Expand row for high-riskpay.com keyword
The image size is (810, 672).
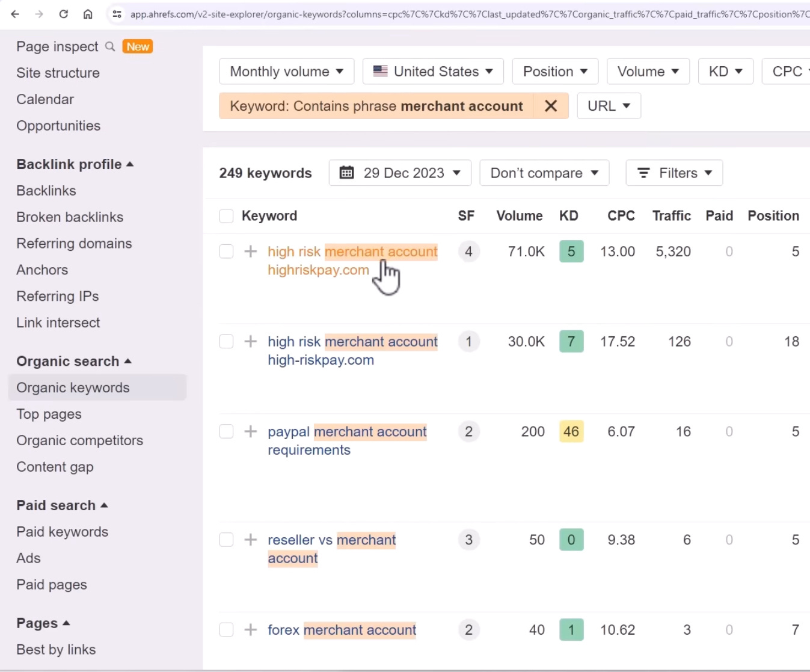click(x=251, y=342)
